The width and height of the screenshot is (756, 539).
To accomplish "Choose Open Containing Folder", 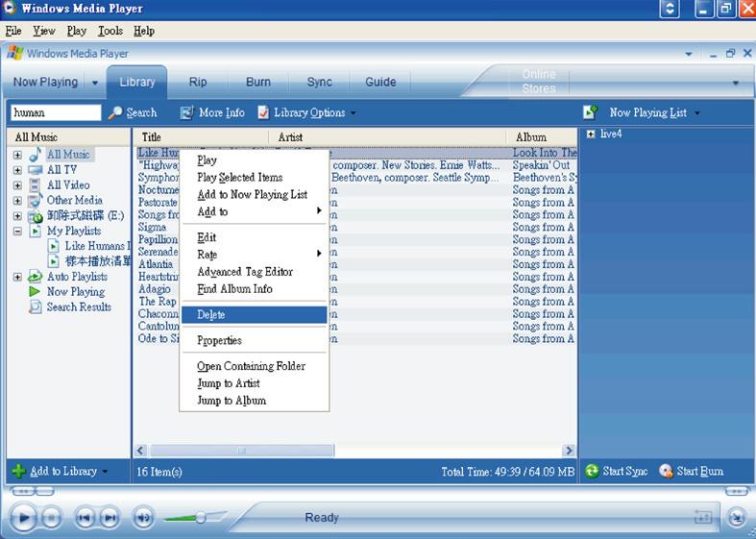I will [x=255, y=366].
